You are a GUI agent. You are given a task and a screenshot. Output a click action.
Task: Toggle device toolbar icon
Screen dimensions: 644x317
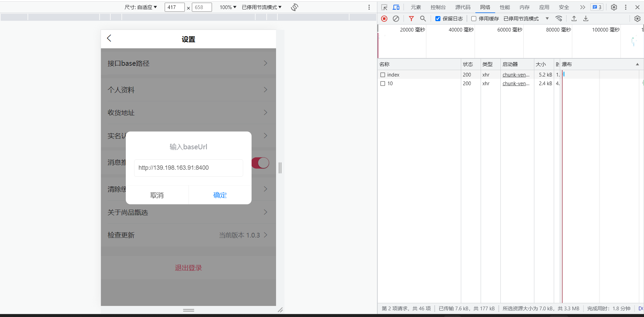pyautogui.click(x=396, y=7)
